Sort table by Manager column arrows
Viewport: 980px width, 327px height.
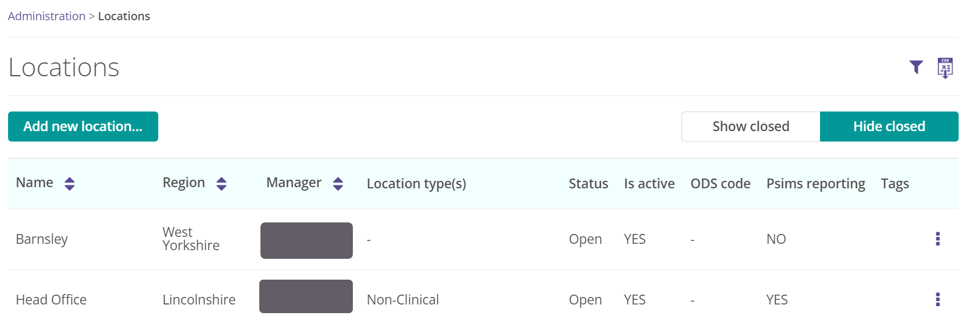[x=338, y=184]
